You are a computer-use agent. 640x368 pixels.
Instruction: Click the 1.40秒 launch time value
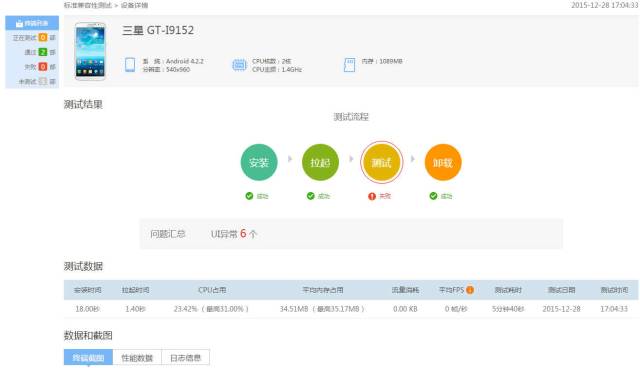pyautogui.click(x=136, y=309)
